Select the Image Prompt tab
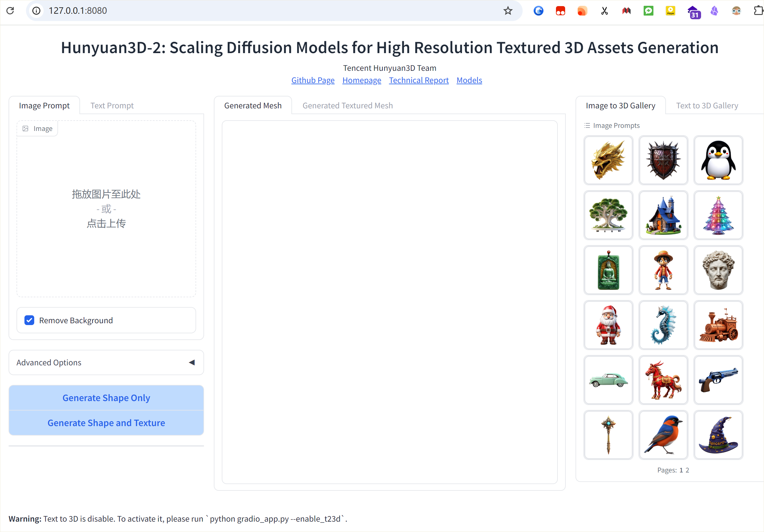This screenshot has height=532, width=764. tap(44, 105)
